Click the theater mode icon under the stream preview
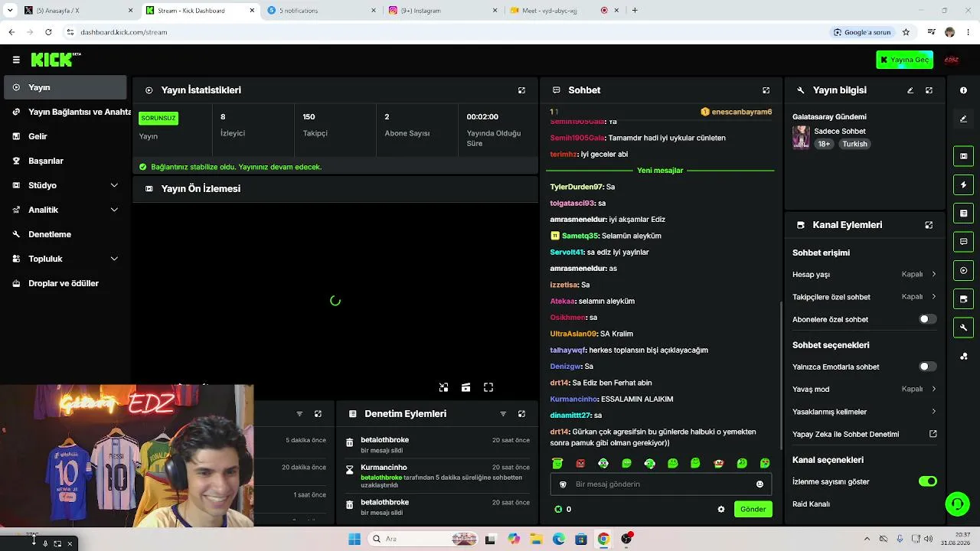980x551 pixels. [x=465, y=387]
